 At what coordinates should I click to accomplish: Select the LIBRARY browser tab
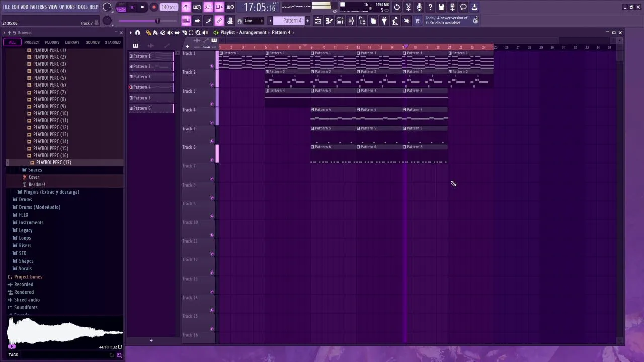pyautogui.click(x=72, y=42)
